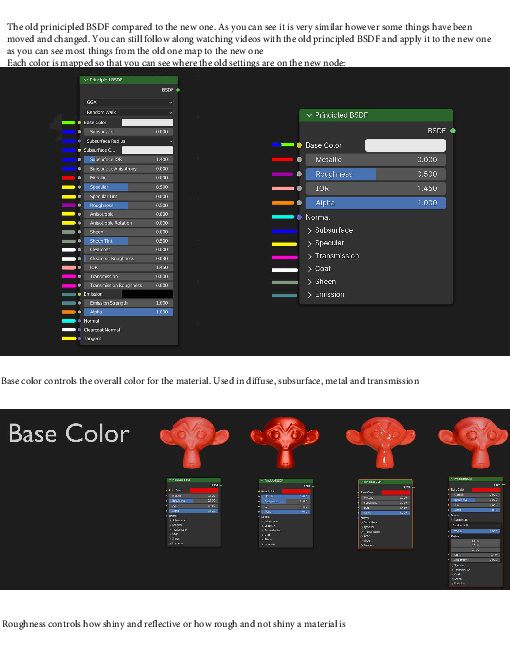Click the large "Base Color" heading text
This screenshot has height=660, width=510.
[x=69, y=434]
